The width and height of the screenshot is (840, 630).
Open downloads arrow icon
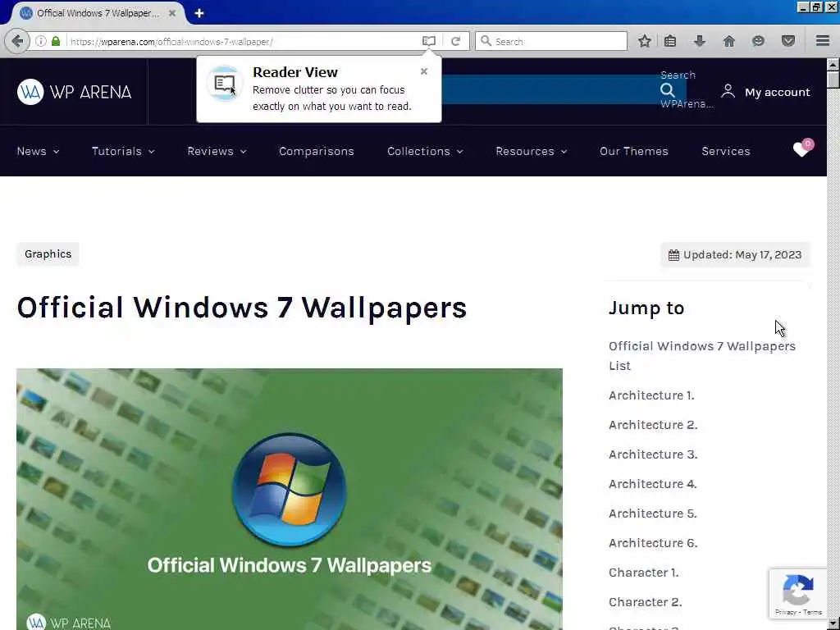click(700, 41)
